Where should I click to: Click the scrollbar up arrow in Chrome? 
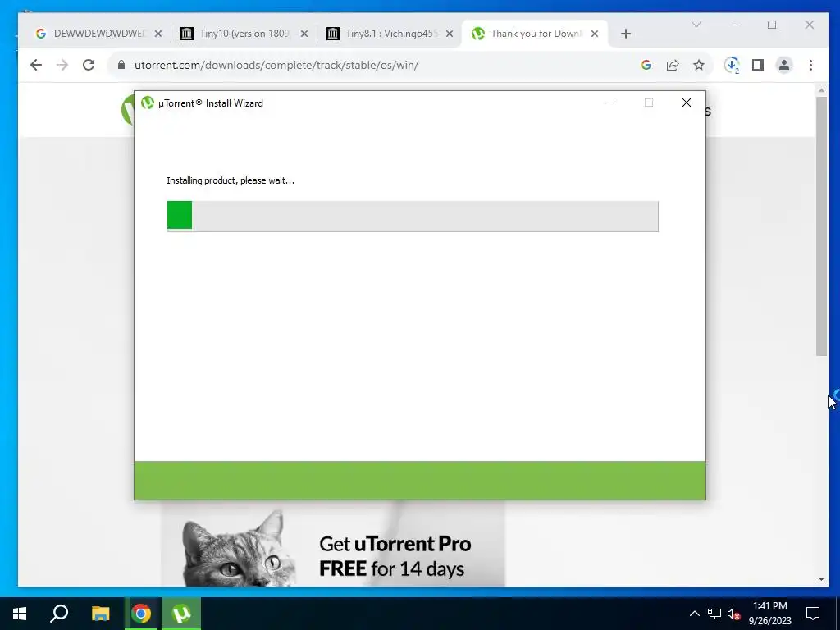(x=821, y=91)
